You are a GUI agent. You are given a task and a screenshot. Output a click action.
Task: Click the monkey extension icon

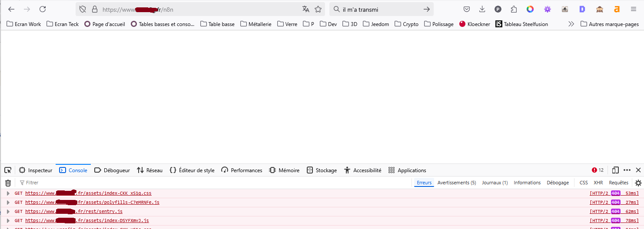tap(600, 9)
